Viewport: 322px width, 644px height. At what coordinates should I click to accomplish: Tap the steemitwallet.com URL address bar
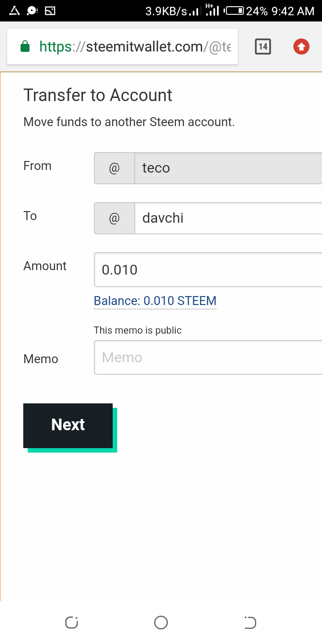coord(134,47)
